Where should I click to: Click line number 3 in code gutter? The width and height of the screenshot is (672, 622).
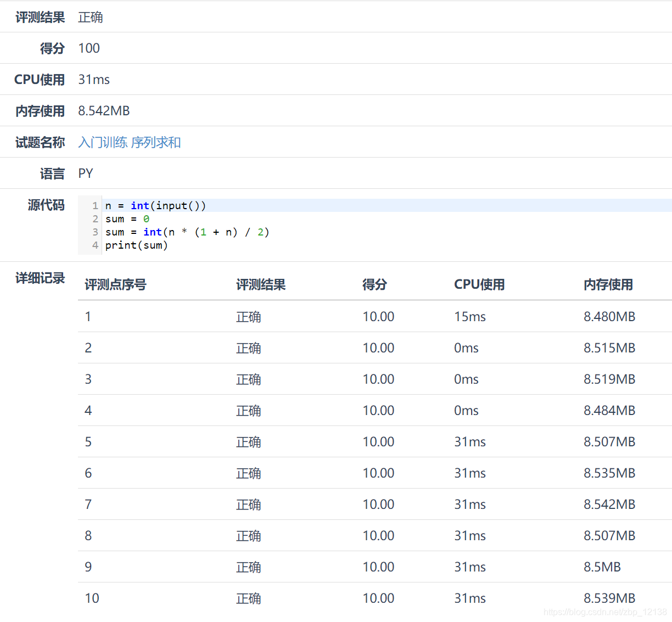click(x=95, y=232)
